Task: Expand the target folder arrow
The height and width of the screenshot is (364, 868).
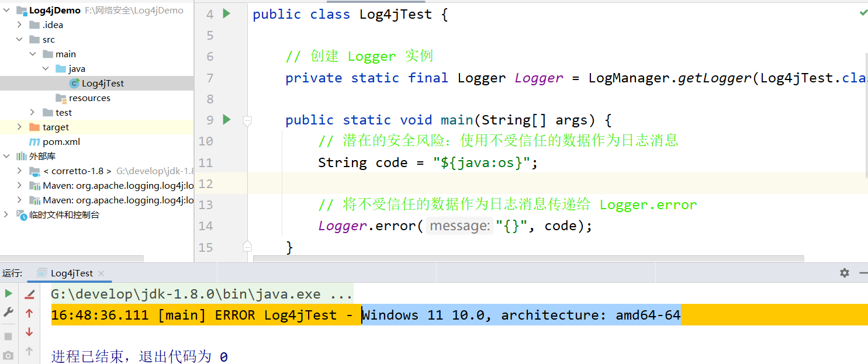Action: point(19,127)
